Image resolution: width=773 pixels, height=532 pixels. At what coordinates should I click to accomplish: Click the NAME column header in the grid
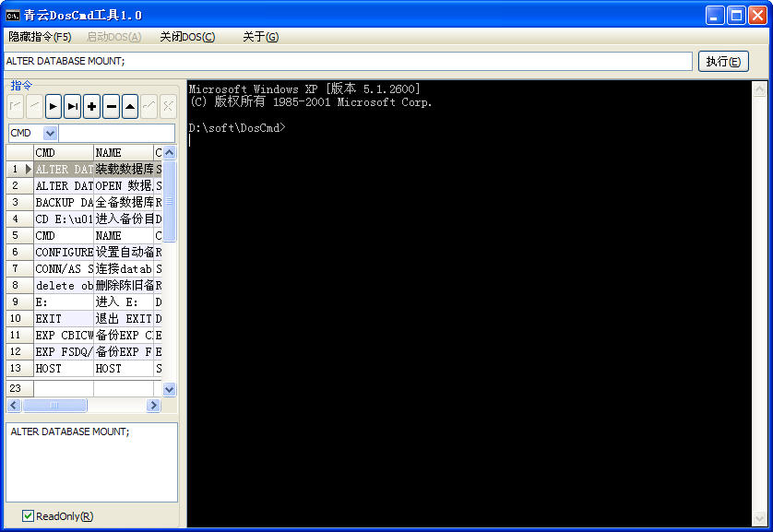124,153
